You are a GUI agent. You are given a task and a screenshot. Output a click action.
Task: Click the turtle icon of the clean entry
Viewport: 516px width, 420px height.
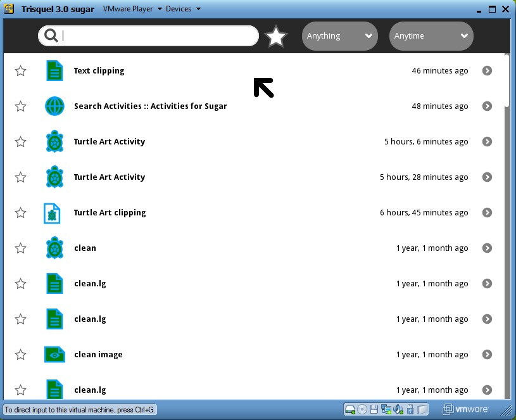click(55, 248)
